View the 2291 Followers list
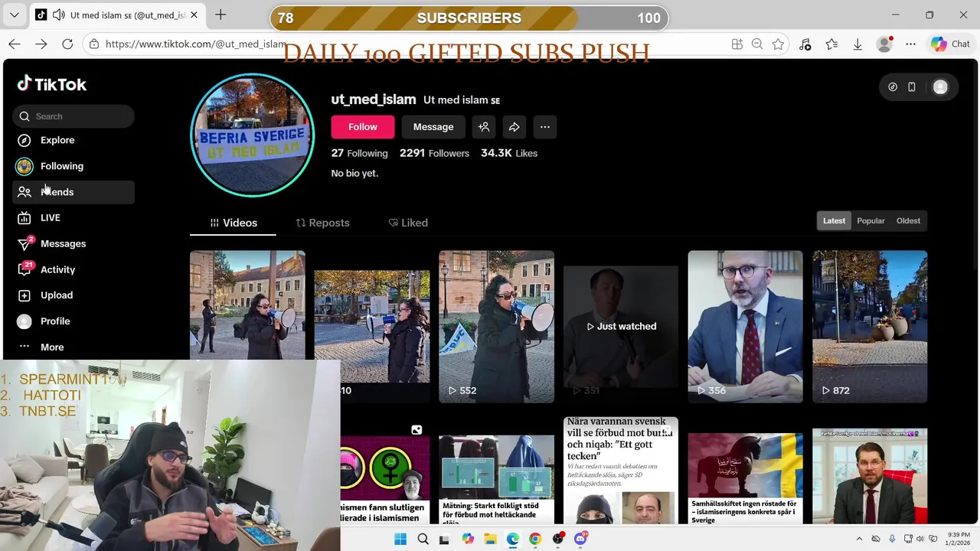Viewport: 980px width, 551px height. click(434, 153)
